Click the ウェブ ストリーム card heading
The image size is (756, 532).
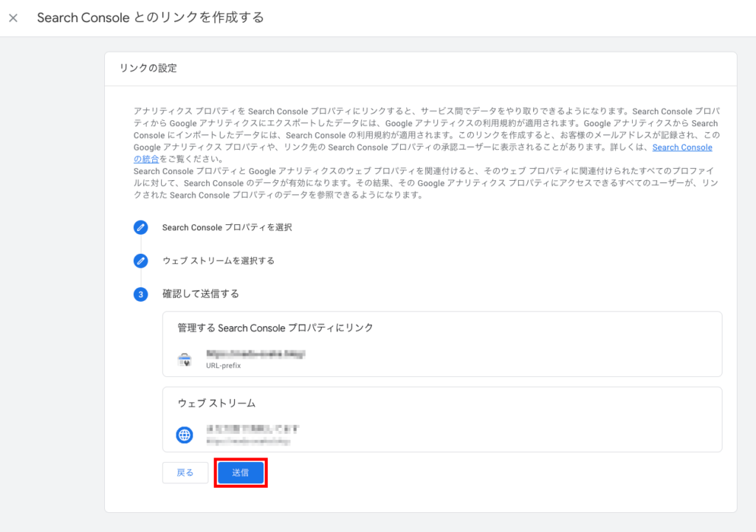pyautogui.click(x=216, y=404)
